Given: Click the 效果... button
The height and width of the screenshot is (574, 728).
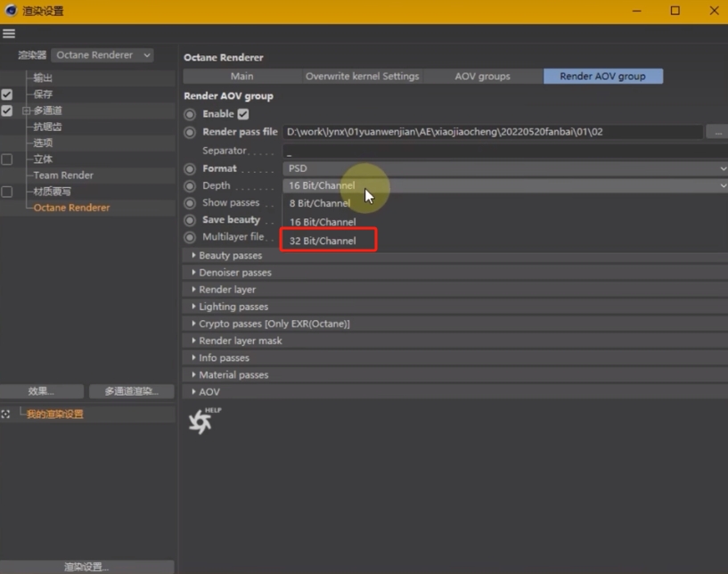Looking at the screenshot, I should (42, 391).
